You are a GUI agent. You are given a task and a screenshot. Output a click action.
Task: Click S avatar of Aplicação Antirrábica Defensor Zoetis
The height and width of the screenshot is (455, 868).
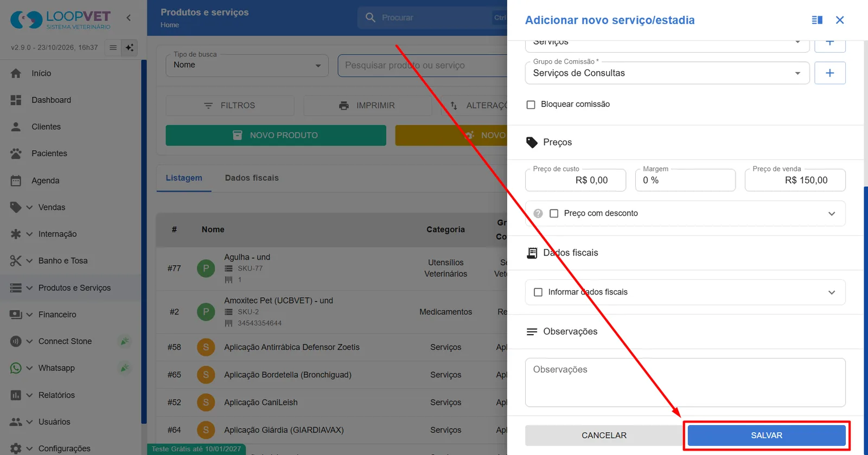pyautogui.click(x=206, y=347)
